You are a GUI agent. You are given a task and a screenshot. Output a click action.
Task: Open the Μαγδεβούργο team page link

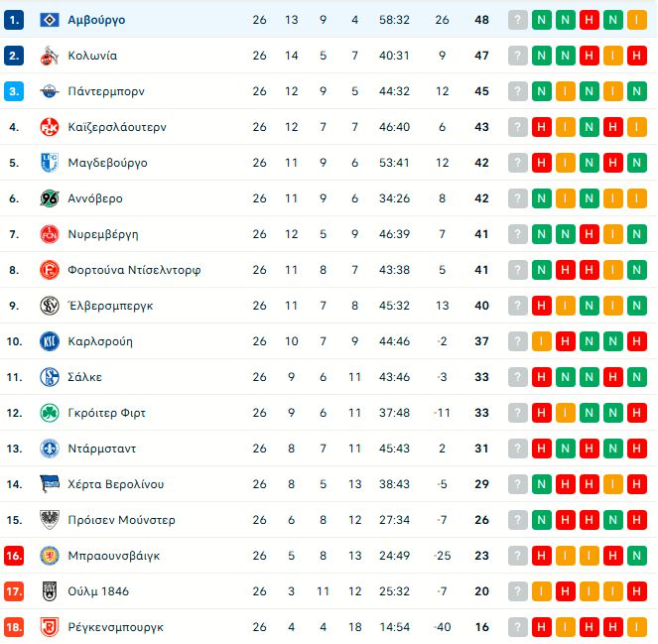click(107, 163)
